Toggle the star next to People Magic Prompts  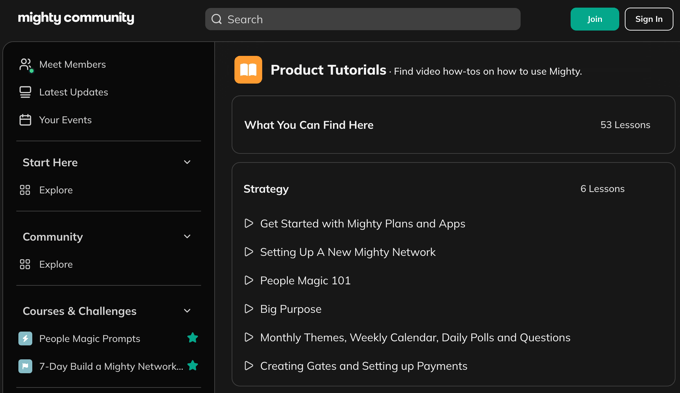pos(193,337)
